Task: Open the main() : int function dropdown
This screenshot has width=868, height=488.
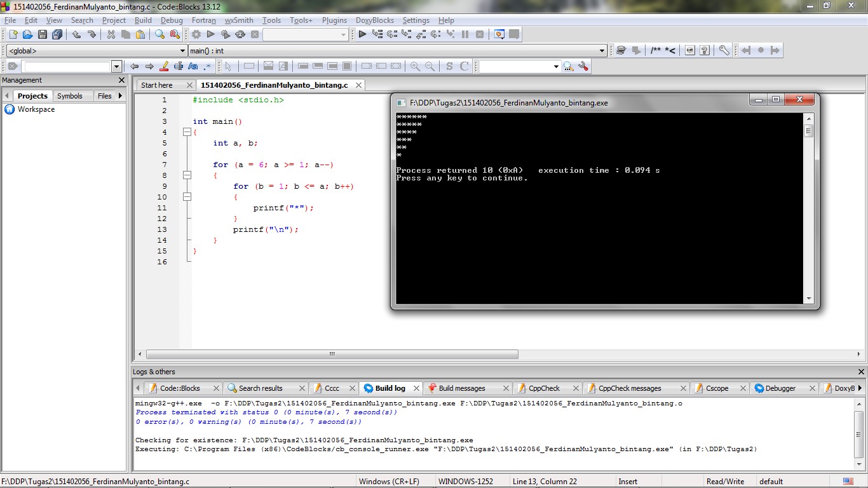Action: tap(398, 51)
